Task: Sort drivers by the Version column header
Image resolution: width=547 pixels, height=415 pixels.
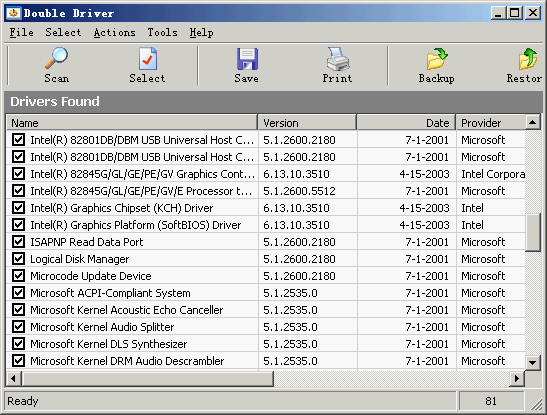Action: (x=307, y=123)
